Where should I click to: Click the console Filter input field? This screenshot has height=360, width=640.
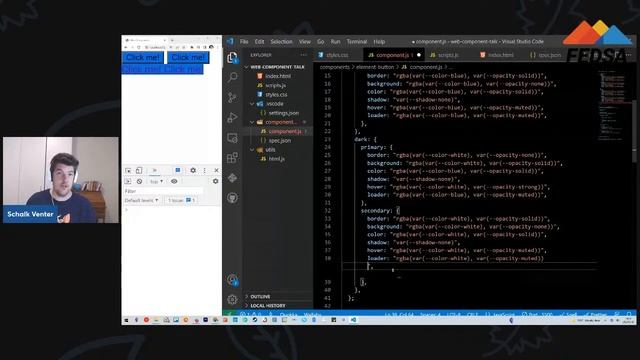pos(163,191)
